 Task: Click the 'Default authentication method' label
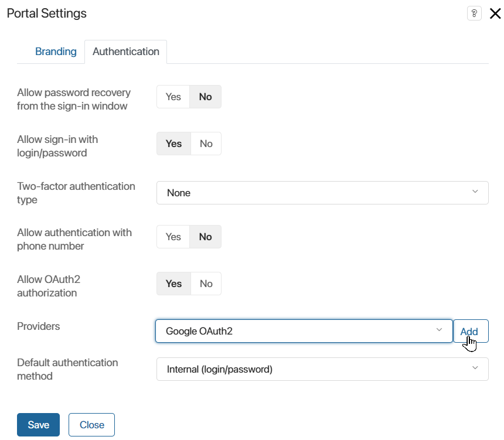(67, 369)
